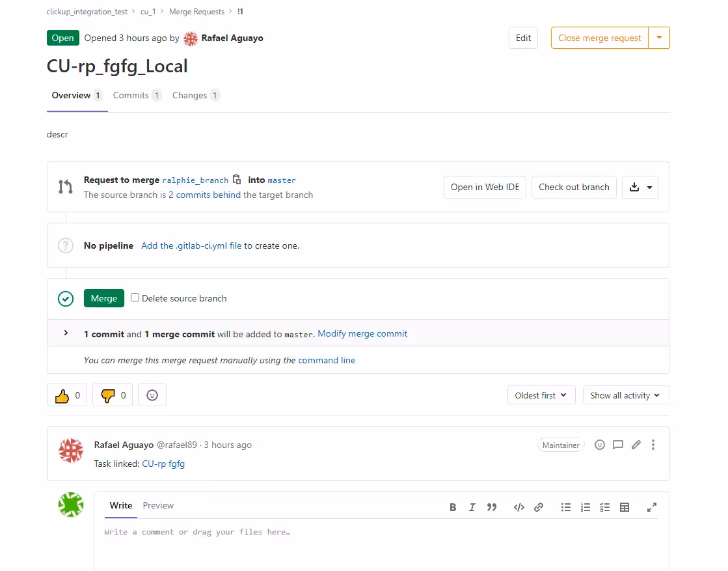This screenshot has height=571, width=728.
Task: Open the Show all activity filter
Action: point(625,395)
